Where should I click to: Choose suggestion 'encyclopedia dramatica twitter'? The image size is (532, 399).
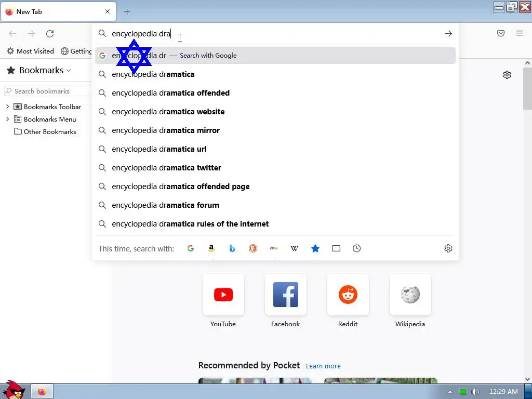[275, 168]
